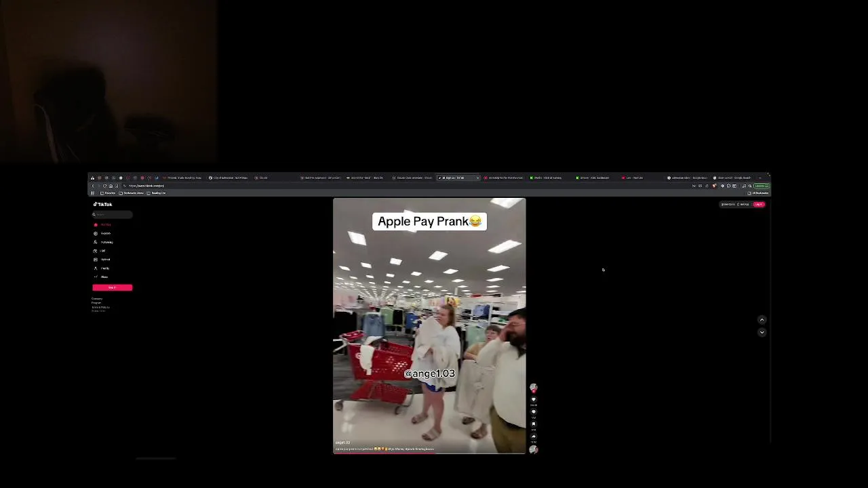
Task: Switch to the Claude Code overview tab
Action: click(x=412, y=178)
